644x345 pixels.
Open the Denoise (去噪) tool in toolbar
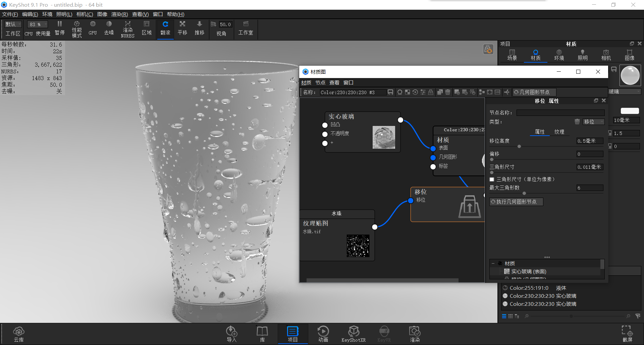tap(109, 29)
